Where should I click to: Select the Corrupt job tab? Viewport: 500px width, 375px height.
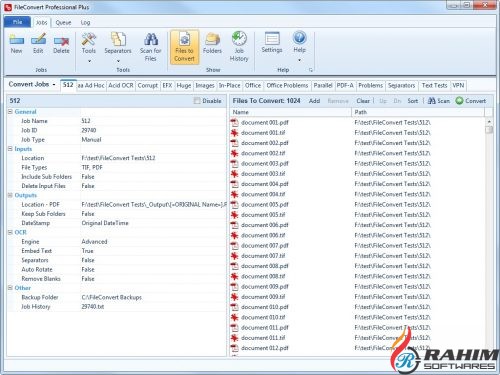click(148, 86)
